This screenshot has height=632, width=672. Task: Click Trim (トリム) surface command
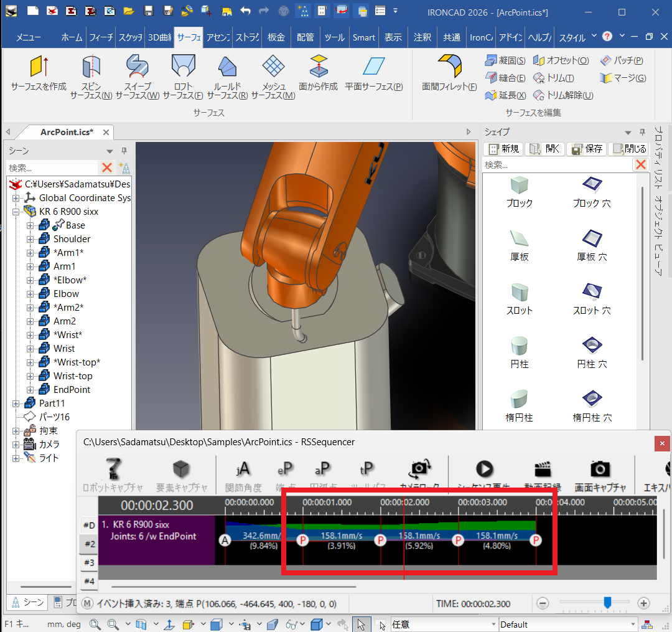coord(553,78)
